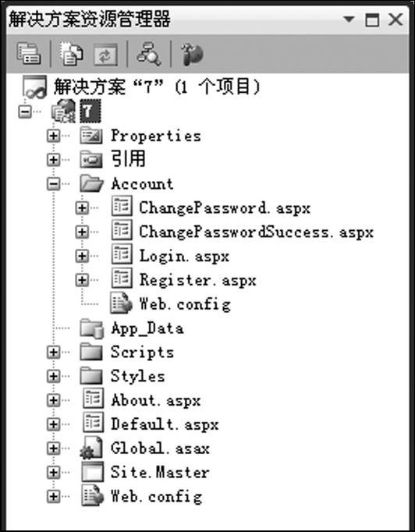The image size is (415, 532).
Task: Click the Refresh toolbar icon
Action: 105,55
